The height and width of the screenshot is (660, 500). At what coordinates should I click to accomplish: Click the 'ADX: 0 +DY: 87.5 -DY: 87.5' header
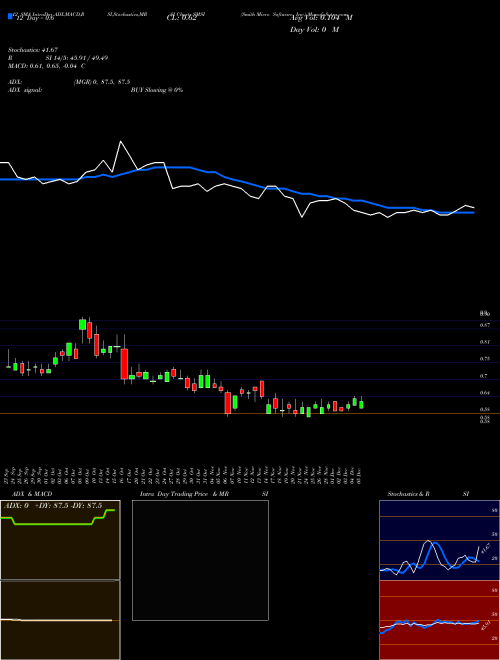(53, 506)
